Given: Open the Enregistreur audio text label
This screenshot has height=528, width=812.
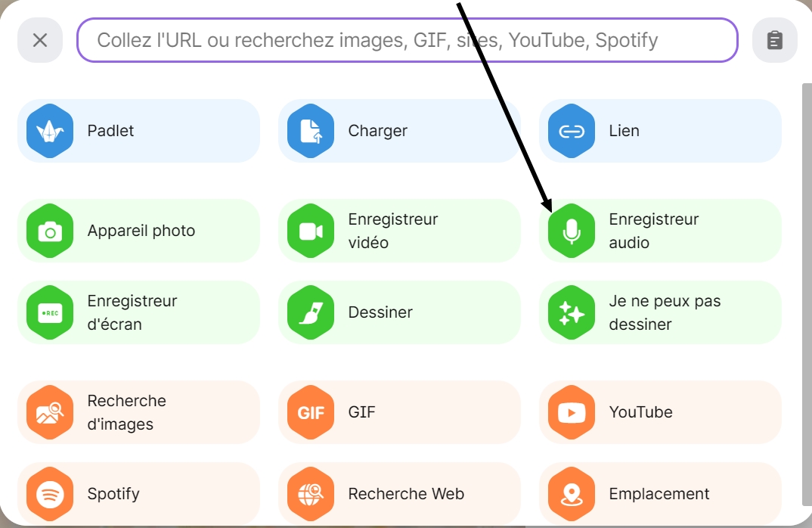Looking at the screenshot, I should click(x=653, y=231).
